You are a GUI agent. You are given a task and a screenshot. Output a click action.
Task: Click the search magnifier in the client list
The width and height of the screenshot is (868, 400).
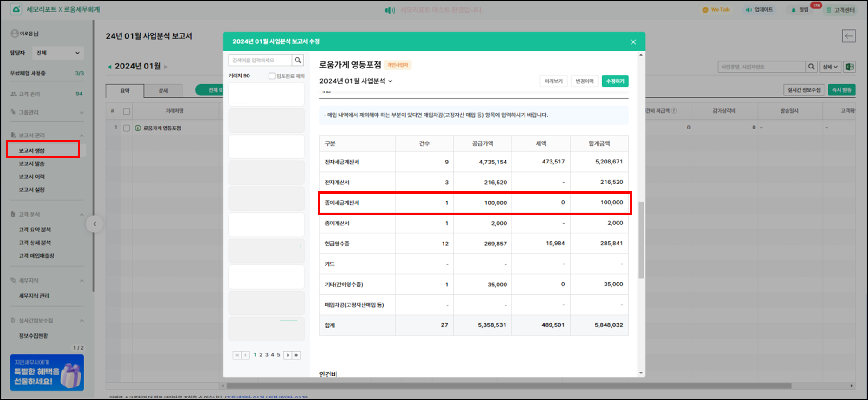[x=298, y=60]
